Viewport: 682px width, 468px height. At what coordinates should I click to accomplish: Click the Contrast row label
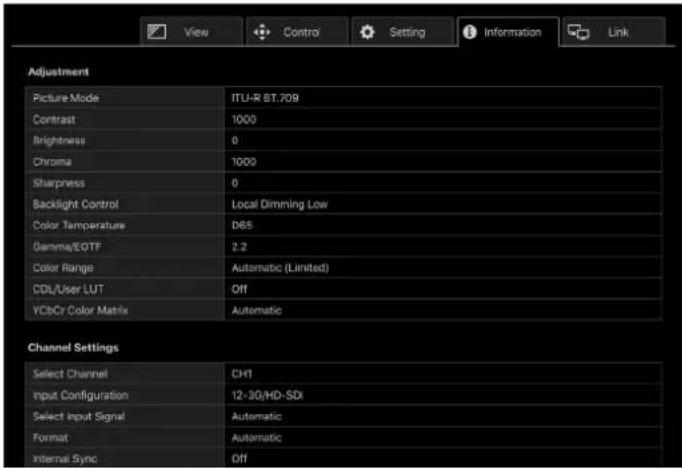tap(54, 119)
